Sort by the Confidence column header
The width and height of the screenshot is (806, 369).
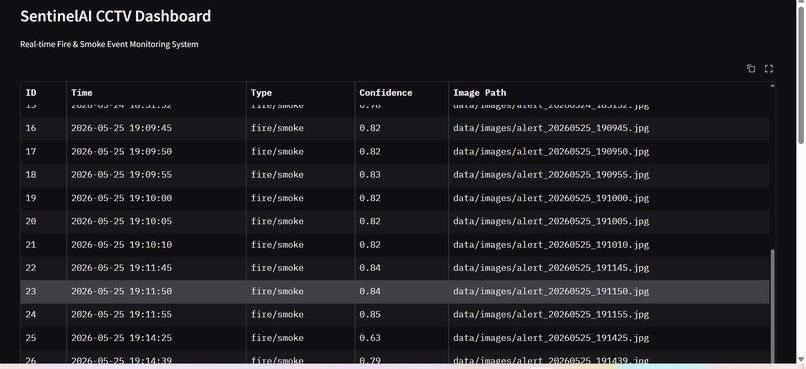pos(401,93)
